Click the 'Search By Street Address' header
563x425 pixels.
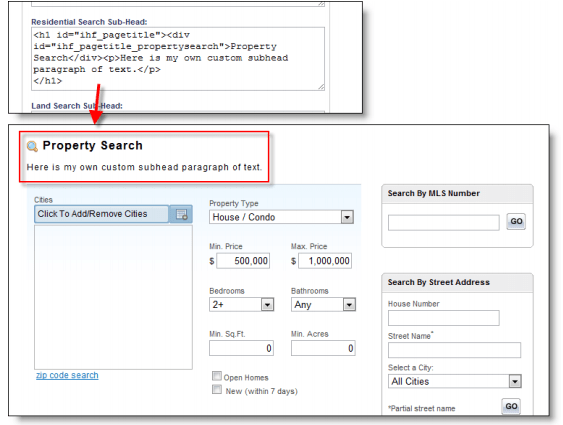tap(439, 282)
